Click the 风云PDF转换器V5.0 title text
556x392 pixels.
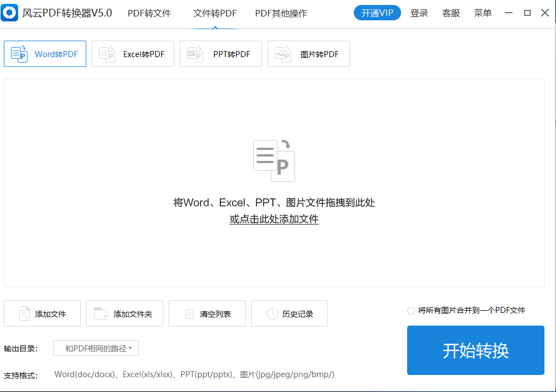pyautogui.click(x=67, y=13)
